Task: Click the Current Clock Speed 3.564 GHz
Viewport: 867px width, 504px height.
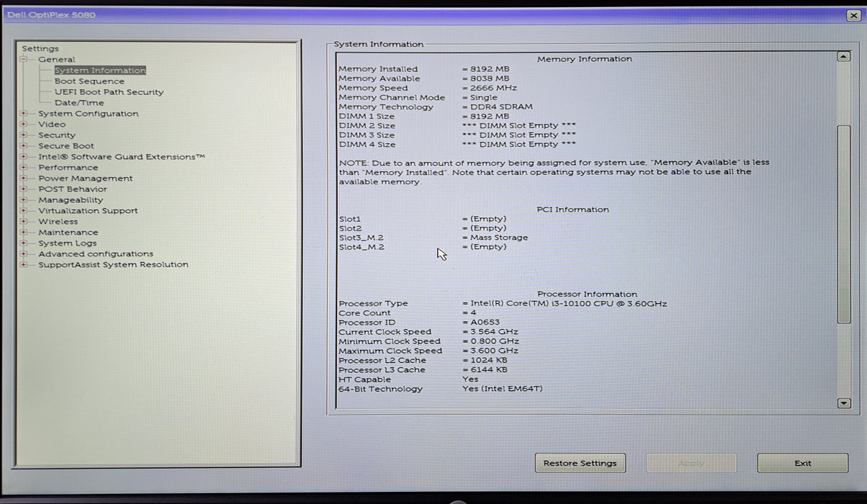Action: click(x=490, y=332)
